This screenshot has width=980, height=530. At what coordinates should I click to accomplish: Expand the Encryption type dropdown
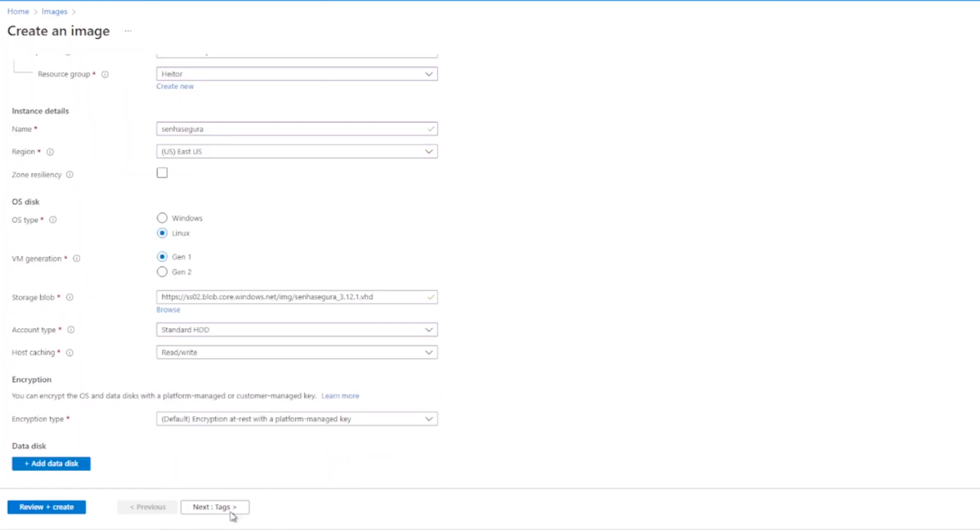click(x=297, y=419)
